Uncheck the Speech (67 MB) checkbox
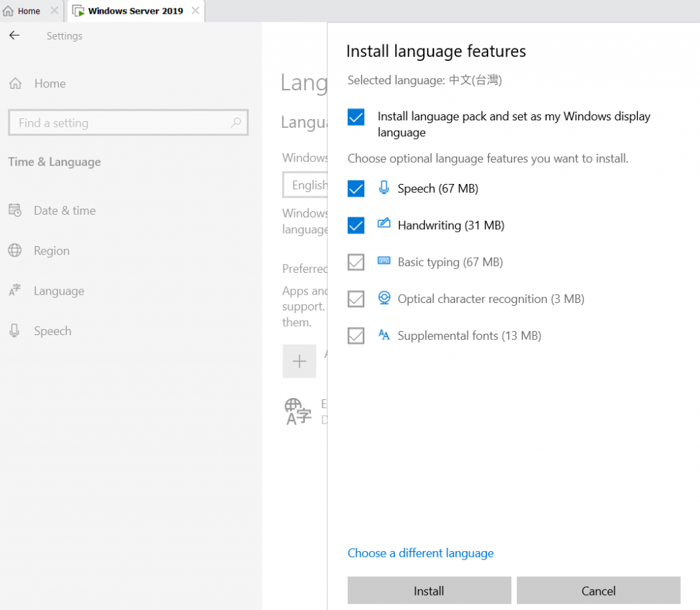Viewport: 700px width, 610px height. [x=355, y=189]
